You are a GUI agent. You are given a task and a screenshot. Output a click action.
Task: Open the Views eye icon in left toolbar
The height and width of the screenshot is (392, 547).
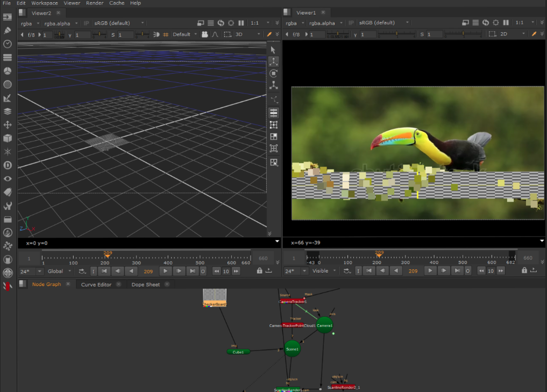8,179
